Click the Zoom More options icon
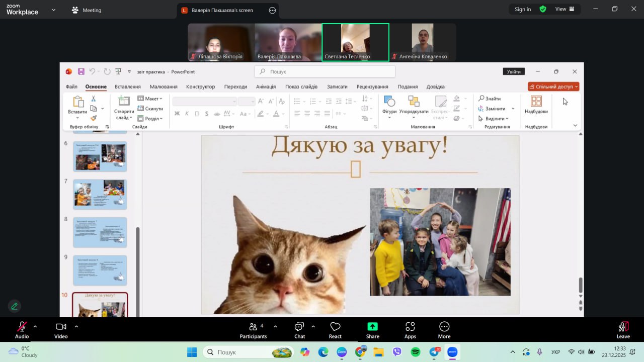 [x=444, y=330]
